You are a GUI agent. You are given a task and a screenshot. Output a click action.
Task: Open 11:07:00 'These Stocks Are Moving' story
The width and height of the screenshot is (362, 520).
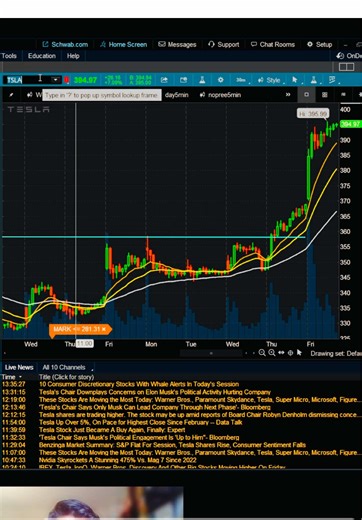pos(199,452)
